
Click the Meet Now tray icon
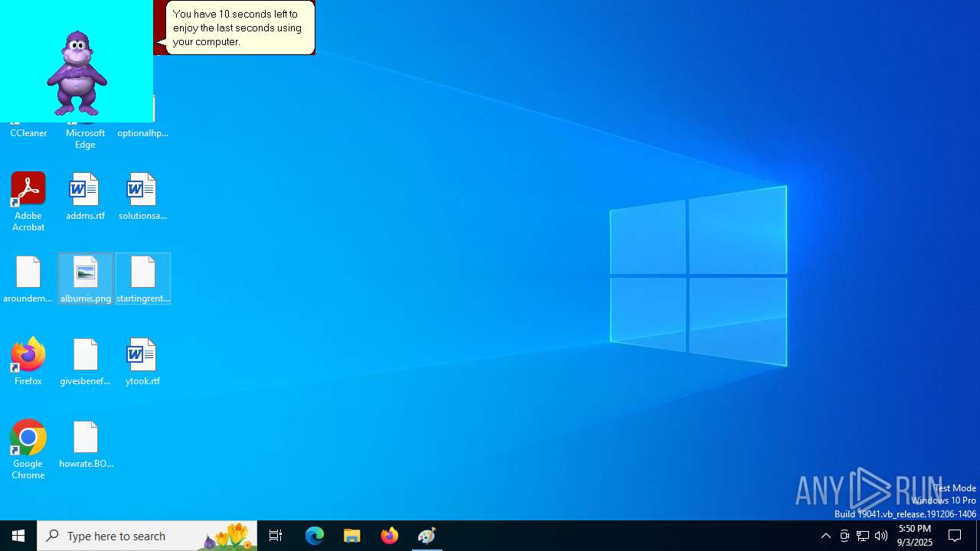[844, 536]
